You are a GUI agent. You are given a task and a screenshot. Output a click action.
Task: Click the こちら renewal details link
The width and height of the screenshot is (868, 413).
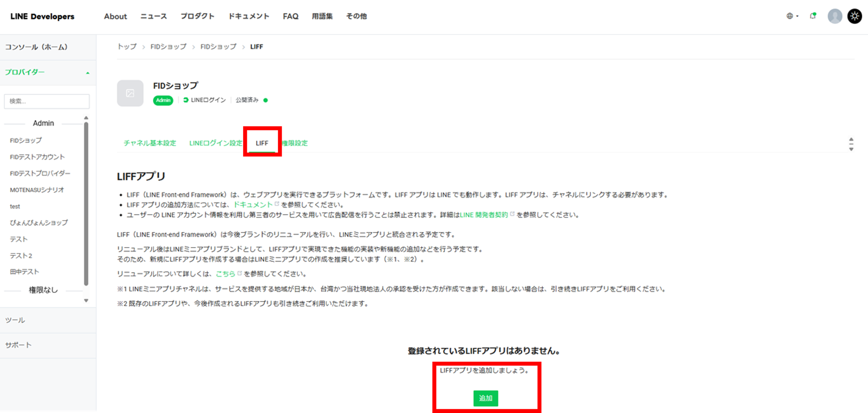225,274
